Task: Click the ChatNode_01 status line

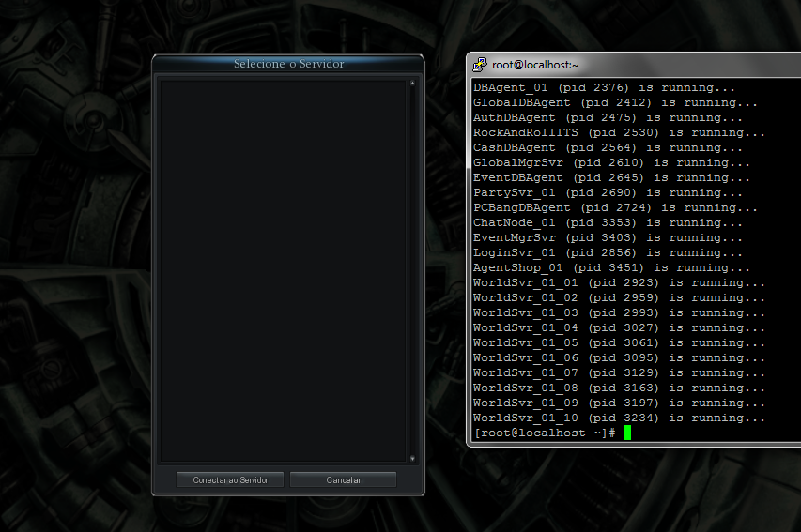Action: [608, 222]
